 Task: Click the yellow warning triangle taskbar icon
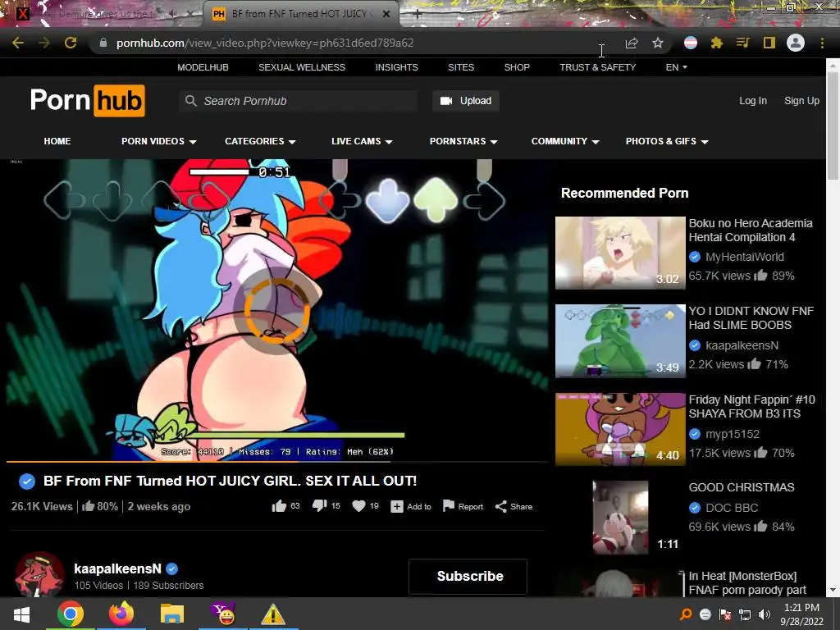point(272,614)
